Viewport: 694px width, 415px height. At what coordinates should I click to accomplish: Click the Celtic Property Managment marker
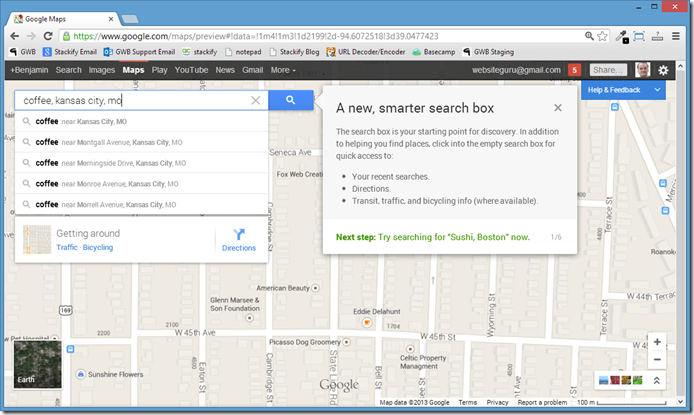point(410,349)
